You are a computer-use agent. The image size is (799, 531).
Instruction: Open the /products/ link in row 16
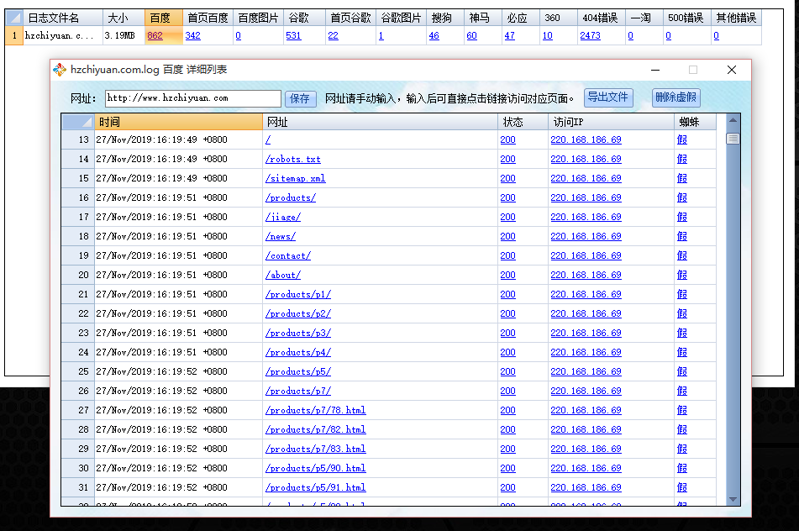[x=290, y=198]
